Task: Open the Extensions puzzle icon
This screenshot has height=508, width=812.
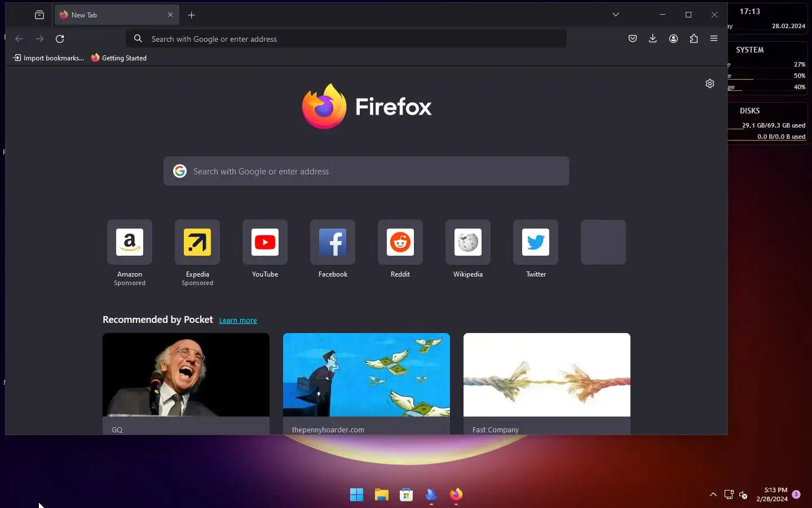Action: (694, 39)
